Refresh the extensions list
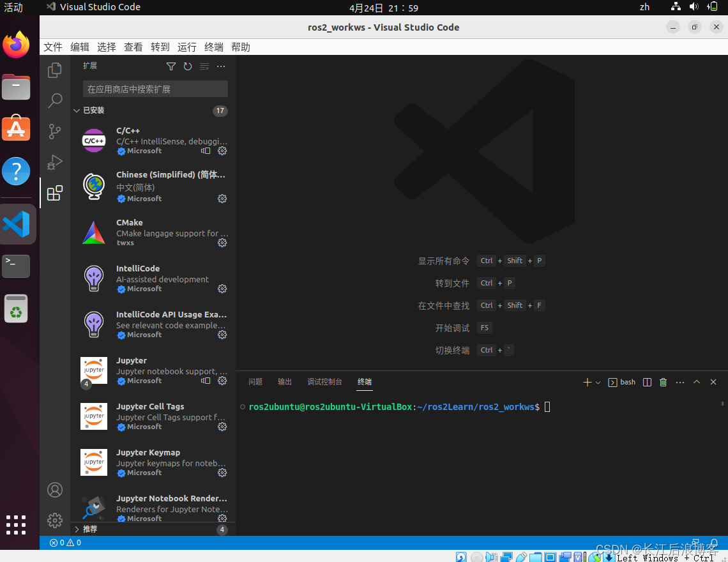728x562 pixels. click(x=187, y=66)
